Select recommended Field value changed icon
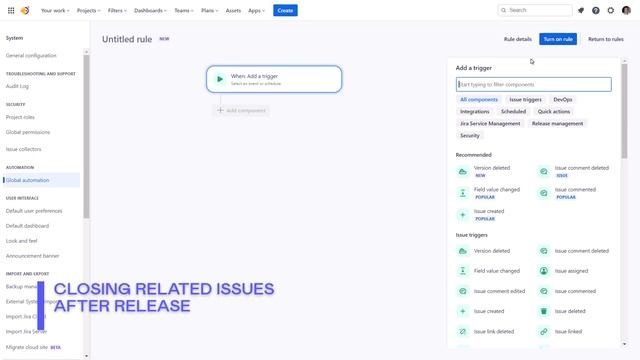 coord(462,193)
